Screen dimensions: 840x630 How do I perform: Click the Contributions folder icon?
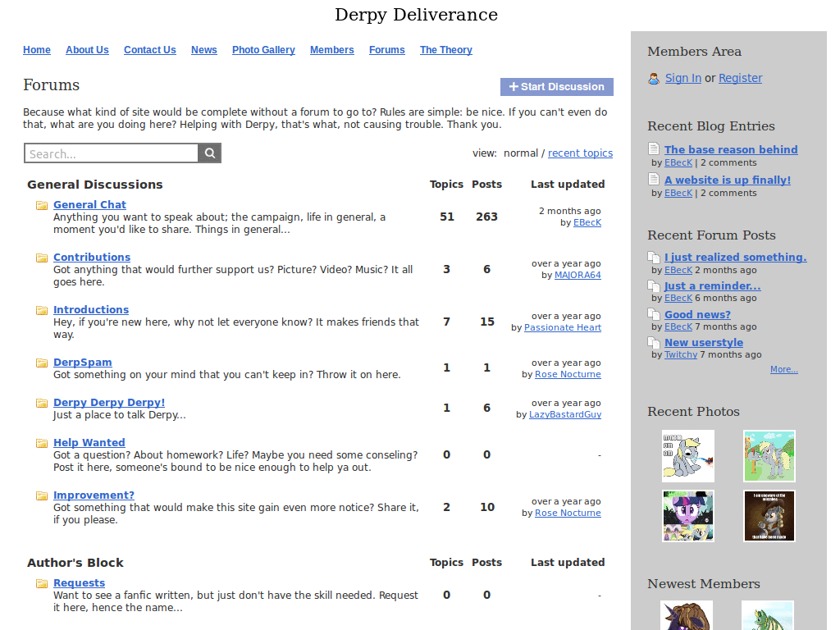pos(42,258)
